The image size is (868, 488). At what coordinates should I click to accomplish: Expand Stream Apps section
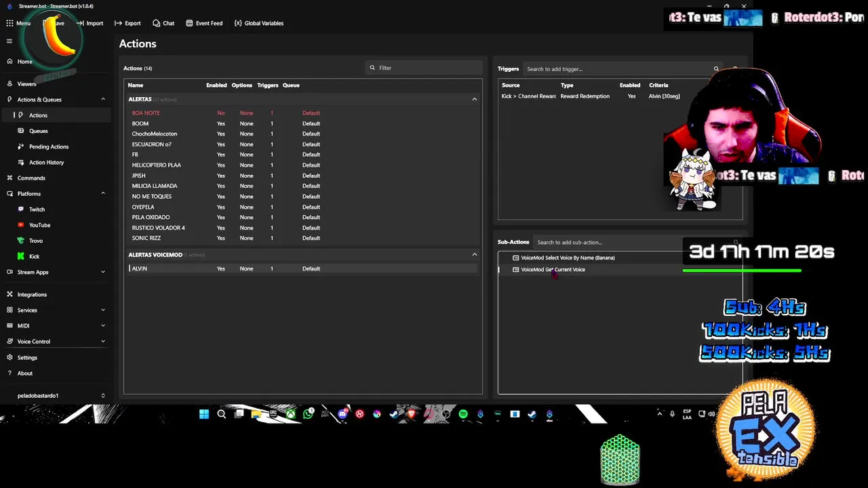(x=103, y=272)
